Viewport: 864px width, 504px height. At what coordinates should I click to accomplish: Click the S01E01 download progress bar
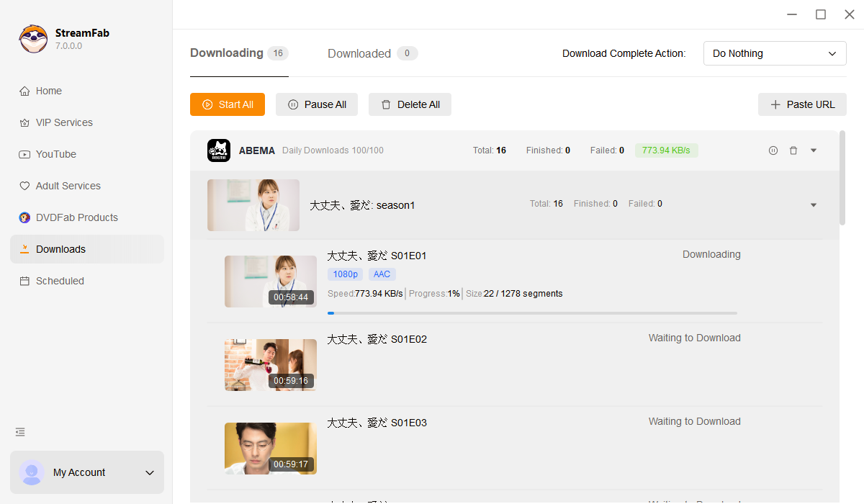pyautogui.click(x=532, y=313)
